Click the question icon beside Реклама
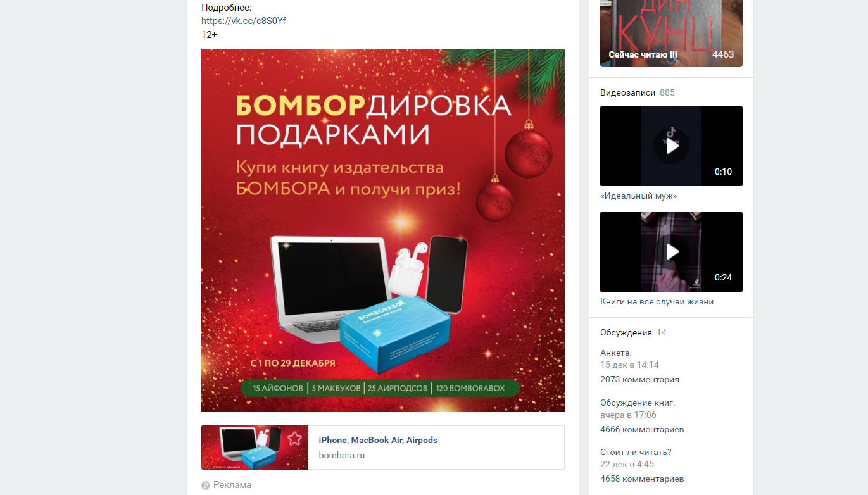 coord(205,486)
